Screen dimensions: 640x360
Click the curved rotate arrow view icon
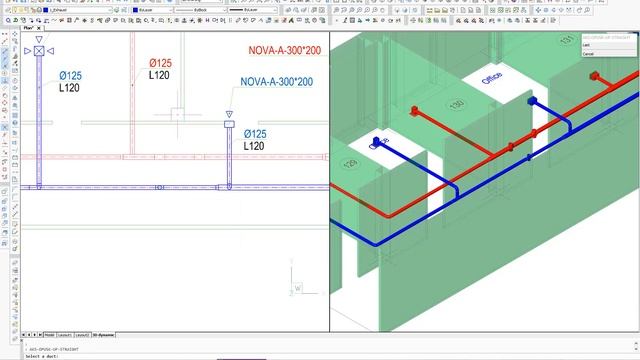click(580, 10)
